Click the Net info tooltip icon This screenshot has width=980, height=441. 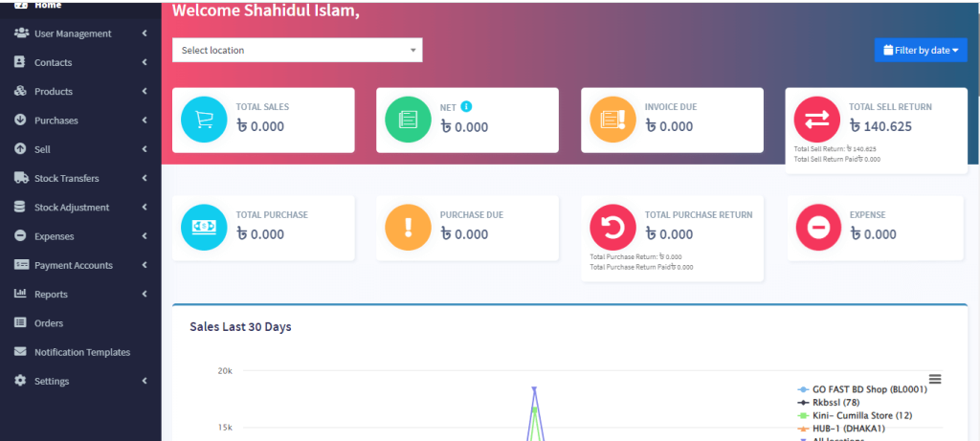(466, 106)
